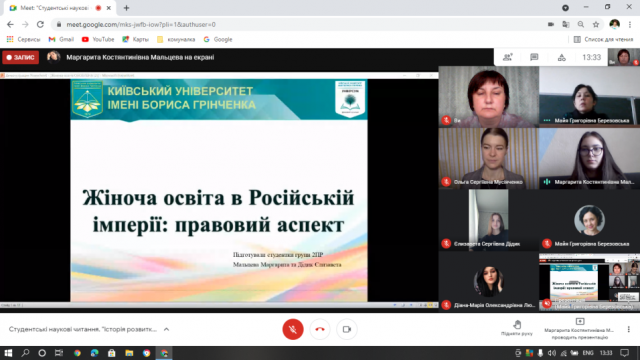Open the Gmail bookmark

61,40
